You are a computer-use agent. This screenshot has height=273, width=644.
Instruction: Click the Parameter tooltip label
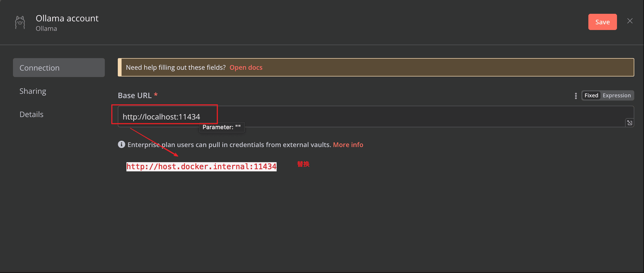[x=222, y=127]
